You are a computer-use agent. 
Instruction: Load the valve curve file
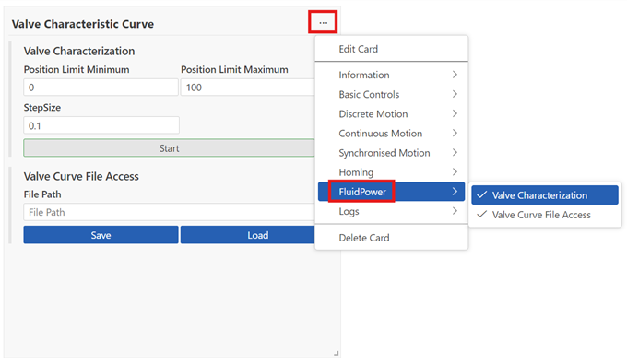(x=248, y=235)
